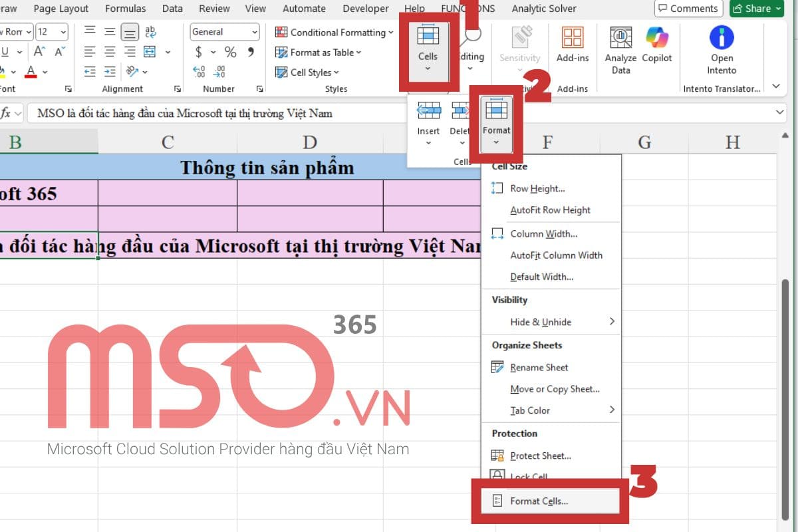Click Open Intento
Screen dimensions: 798x532
tap(722, 50)
